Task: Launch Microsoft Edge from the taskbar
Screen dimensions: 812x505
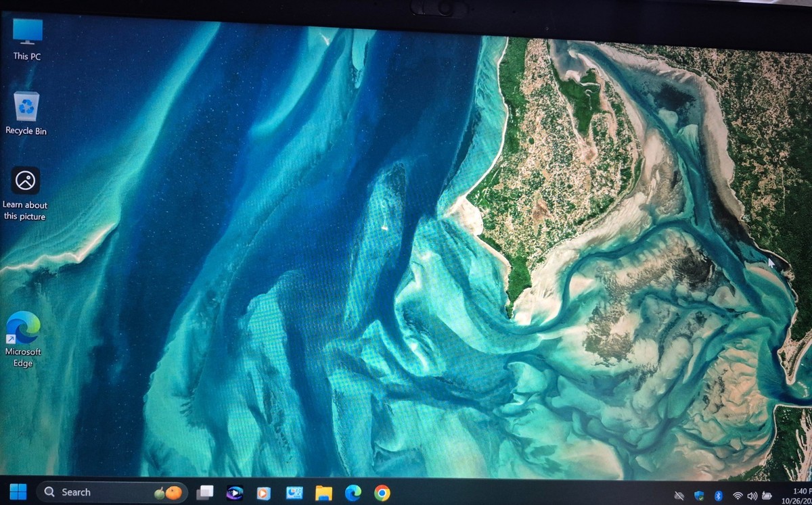Action: [x=353, y=493]
